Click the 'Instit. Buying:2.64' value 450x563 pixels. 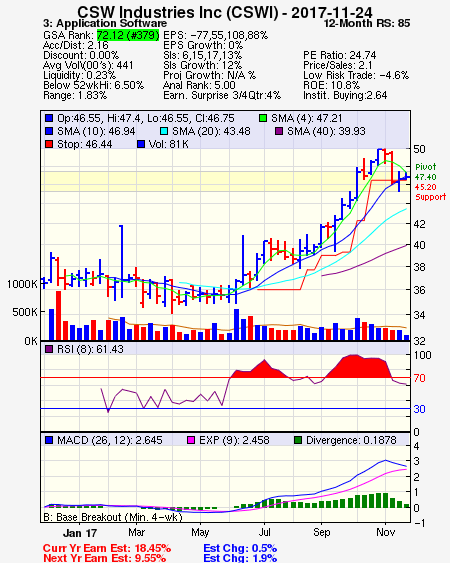345,96
